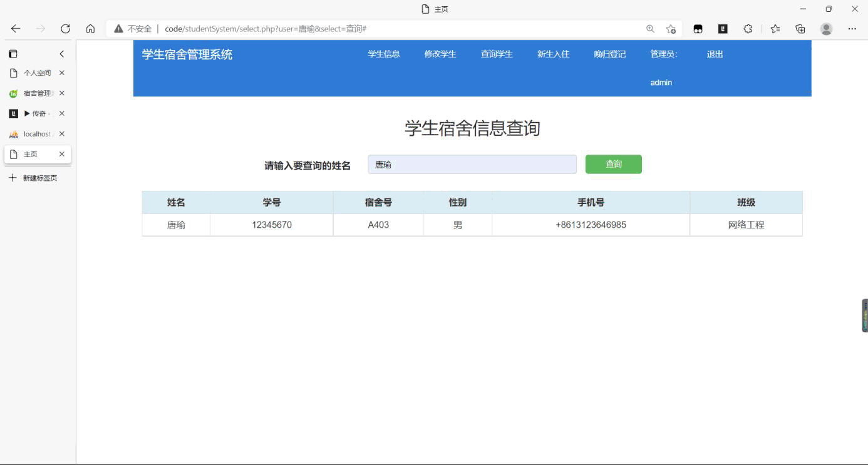Click the 学生宿舍信息查询 heading
The height and width of the screenshot is (465, 868).
[472, 128]
